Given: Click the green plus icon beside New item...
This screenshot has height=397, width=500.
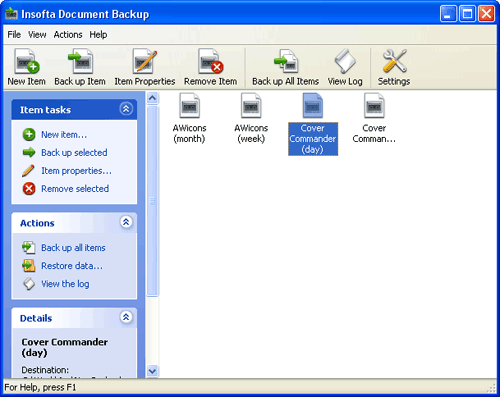Looking at the screenshot, I should click(29, 135).
